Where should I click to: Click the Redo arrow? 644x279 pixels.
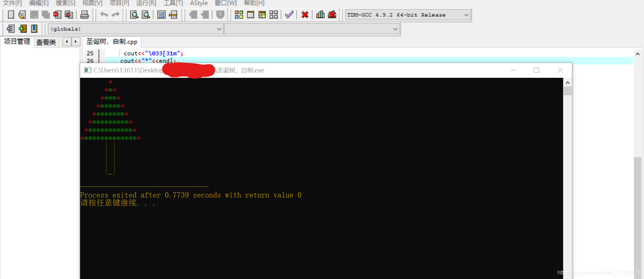pos(116,14)
